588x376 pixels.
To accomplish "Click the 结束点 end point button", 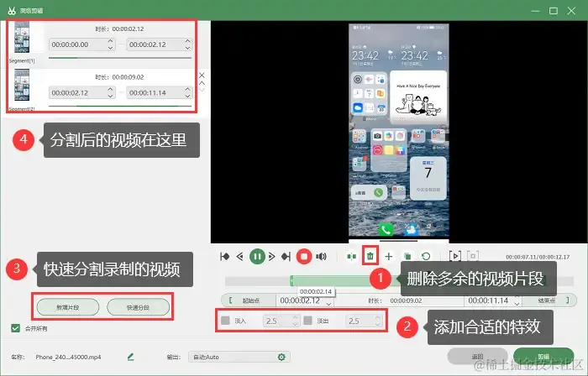I will 549,300.
